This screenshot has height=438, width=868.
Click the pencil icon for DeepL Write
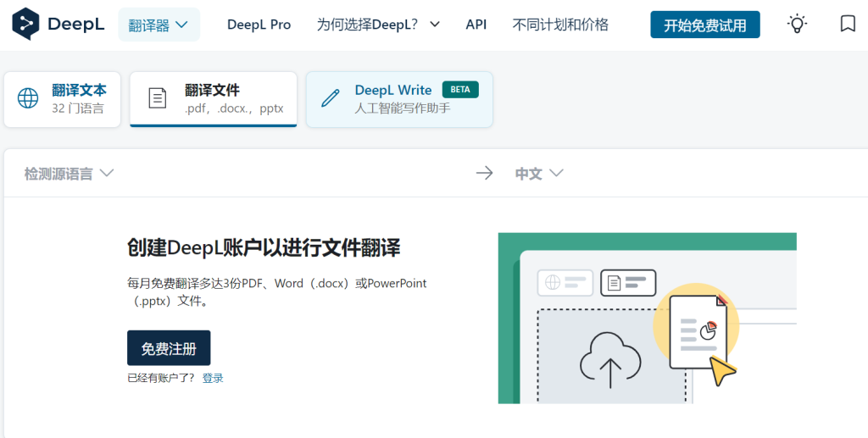pos(331,98)
